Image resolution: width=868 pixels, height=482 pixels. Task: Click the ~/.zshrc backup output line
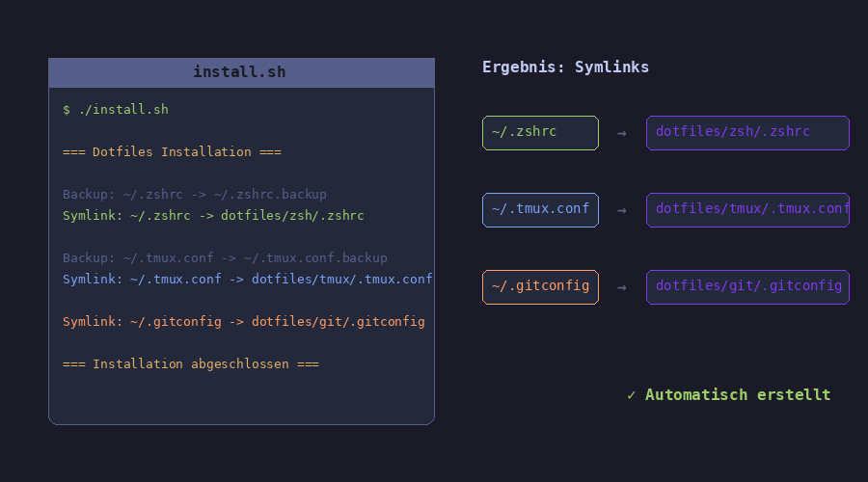pos(195,195)
